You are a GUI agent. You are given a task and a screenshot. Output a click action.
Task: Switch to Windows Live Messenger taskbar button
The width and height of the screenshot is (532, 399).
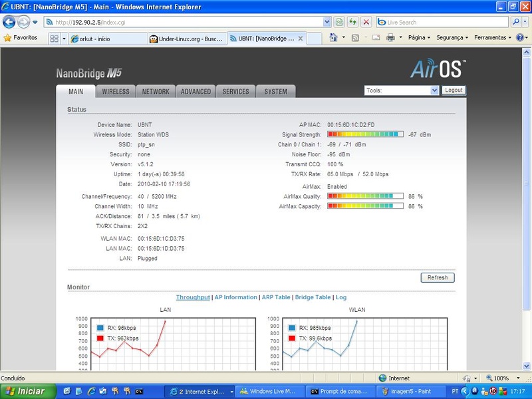point(270,392)
